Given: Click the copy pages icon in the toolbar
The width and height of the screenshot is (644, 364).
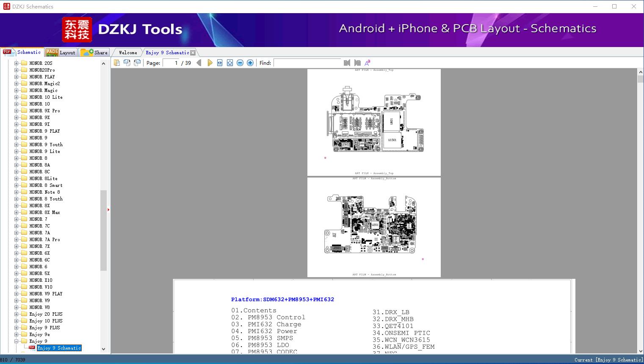Looking at the screenshot, I should [117, 63].
